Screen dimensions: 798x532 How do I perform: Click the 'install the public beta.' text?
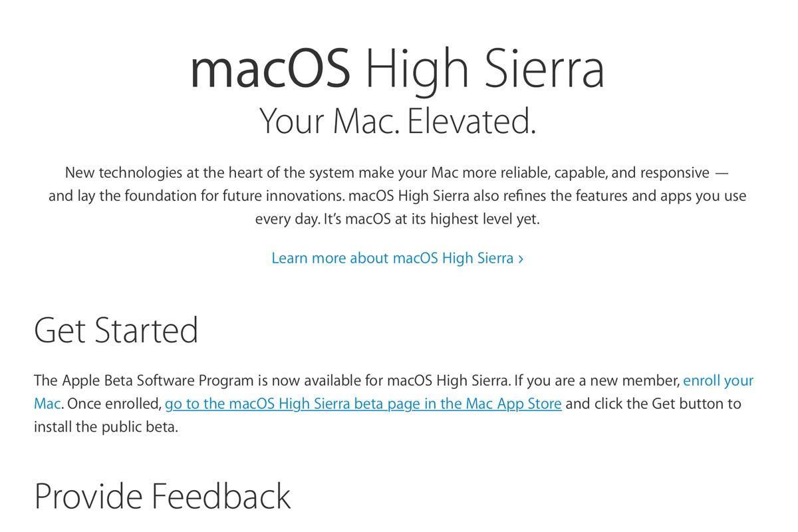coord(106,427)
